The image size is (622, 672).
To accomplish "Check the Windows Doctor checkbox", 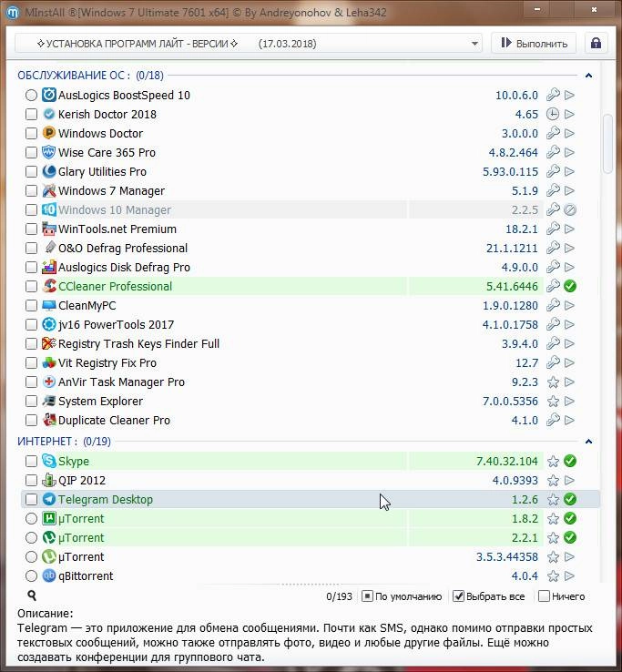I will (x=31, y=133).
